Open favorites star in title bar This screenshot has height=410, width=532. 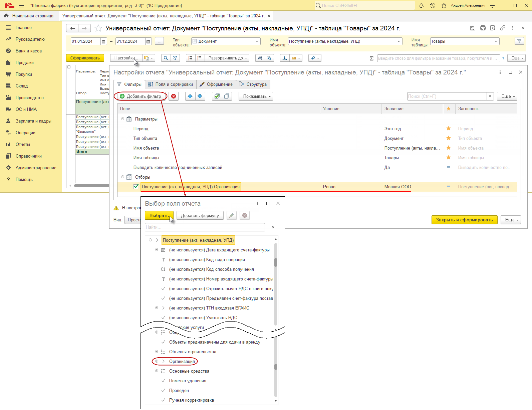click(444, 5)
